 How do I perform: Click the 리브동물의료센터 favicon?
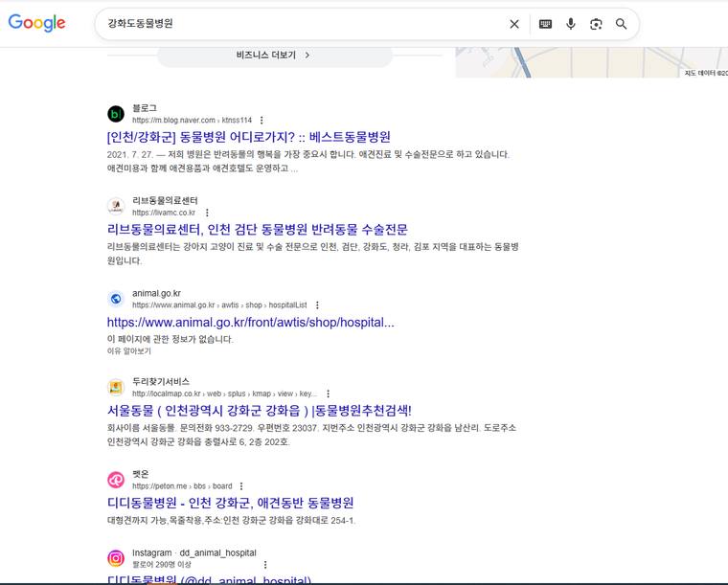(116, 206)
